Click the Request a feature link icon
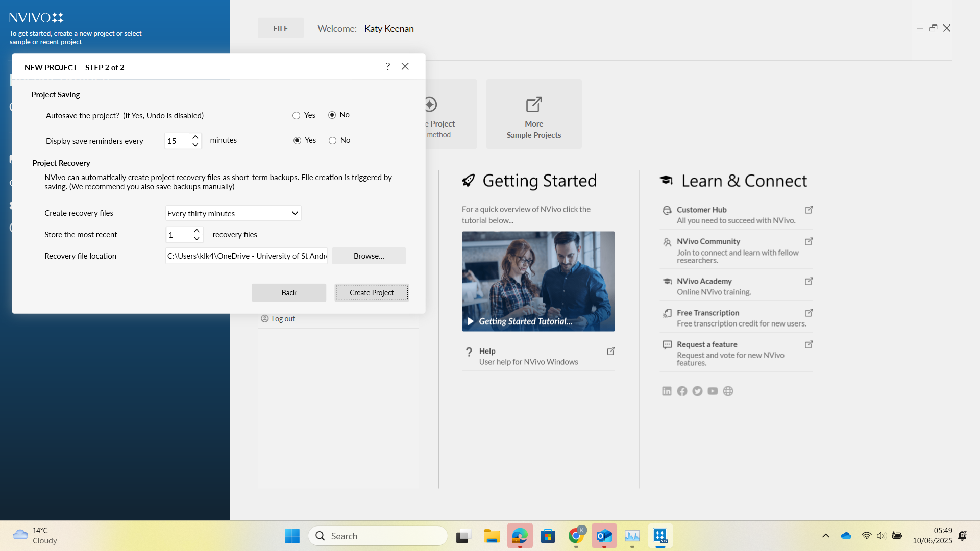This screenshot has height=551, width=980. click(x=808, y=344)
